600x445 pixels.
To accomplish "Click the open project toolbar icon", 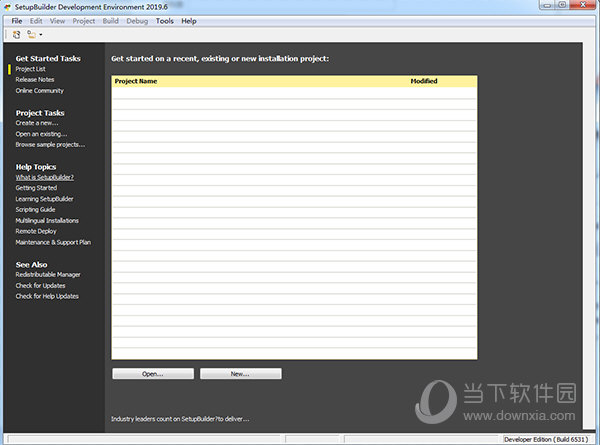I will click(x=31, y=35).
